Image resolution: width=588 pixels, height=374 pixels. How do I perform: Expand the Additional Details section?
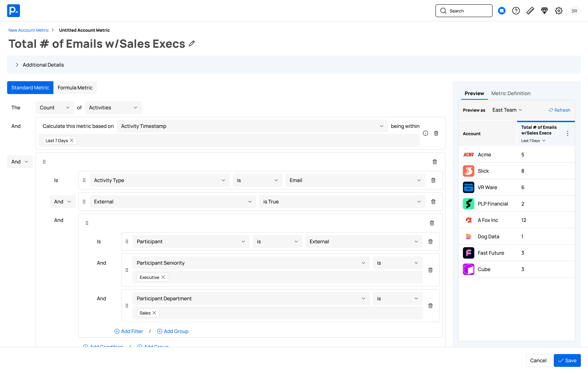pos(17,65)
